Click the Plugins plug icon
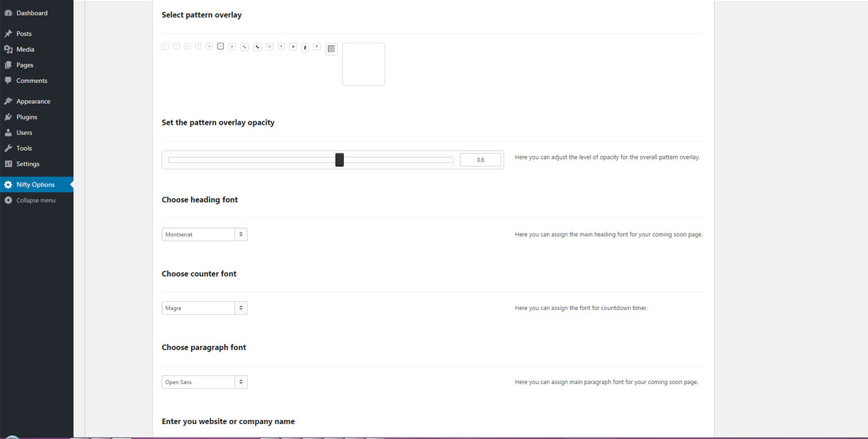 [8, 117]
